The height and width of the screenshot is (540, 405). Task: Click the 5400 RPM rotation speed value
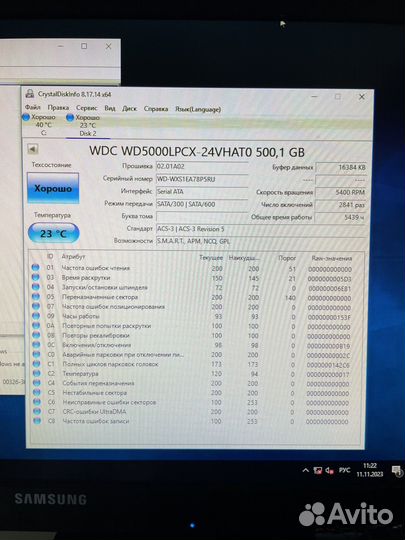click(341, 192)
